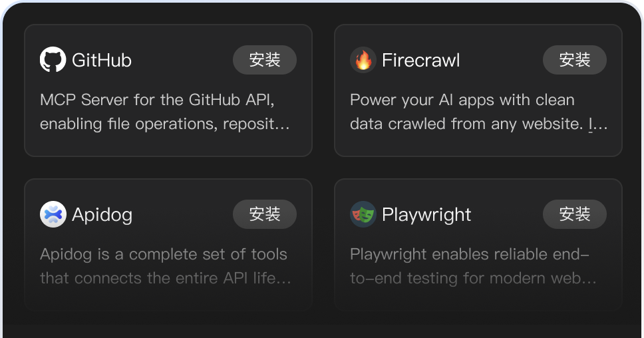This screenshot has height=338, width=644.
Task: Click the Playwright theater masks icon
Action: [x=363, y=214]
